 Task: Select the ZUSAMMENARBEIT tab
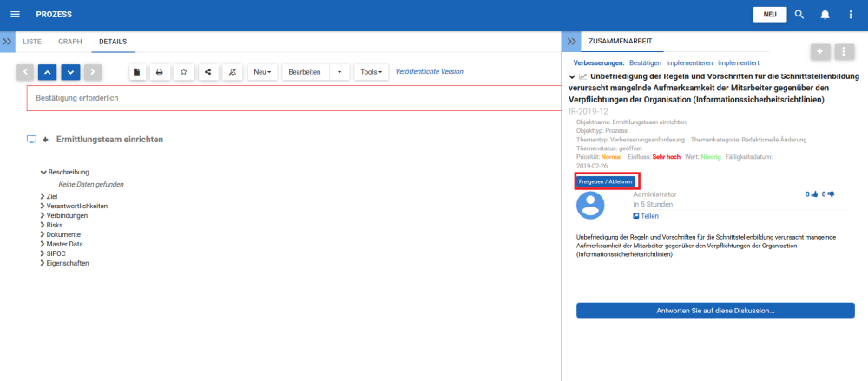[620, 42]
